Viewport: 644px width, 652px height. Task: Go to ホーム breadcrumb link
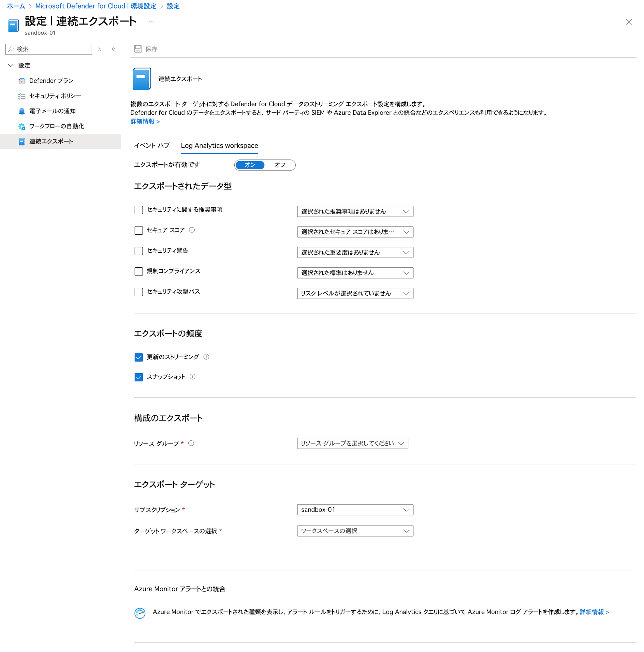click(x=16, y=6)
